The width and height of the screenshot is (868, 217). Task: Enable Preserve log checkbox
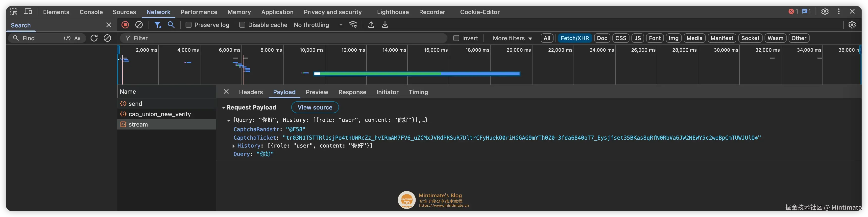(189, 25)
